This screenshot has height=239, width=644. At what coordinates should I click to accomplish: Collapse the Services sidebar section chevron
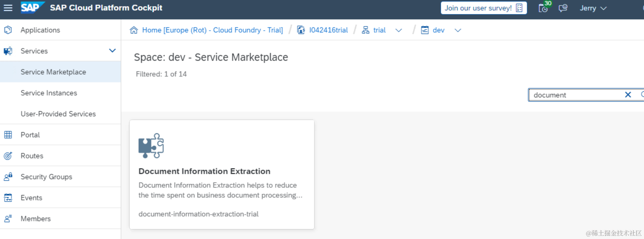(x=112, y=51)
